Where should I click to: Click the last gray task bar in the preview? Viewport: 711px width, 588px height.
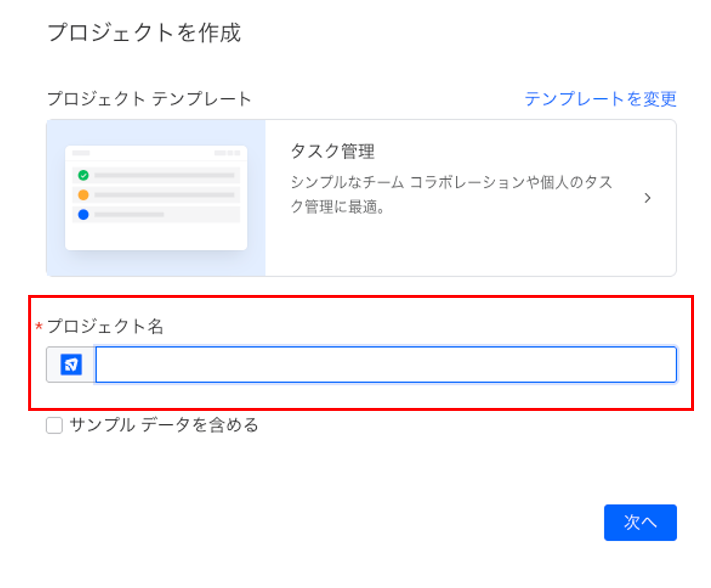point(130,215)
